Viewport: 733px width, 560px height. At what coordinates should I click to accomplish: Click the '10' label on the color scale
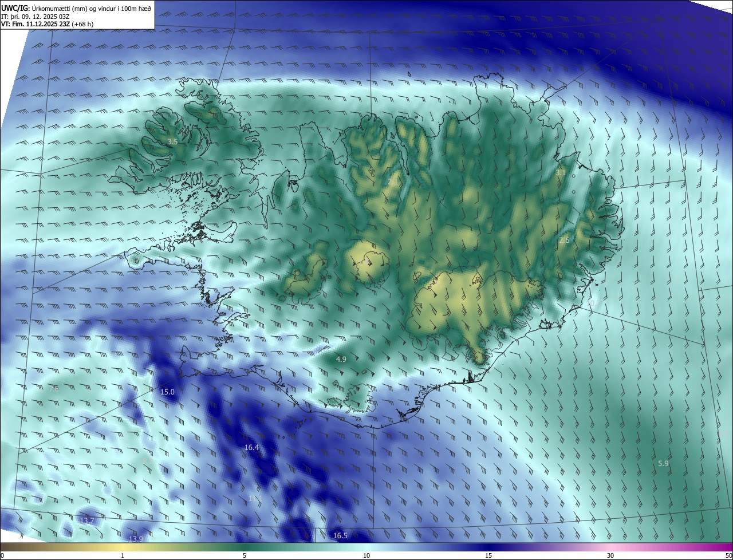tap(366, 555)
